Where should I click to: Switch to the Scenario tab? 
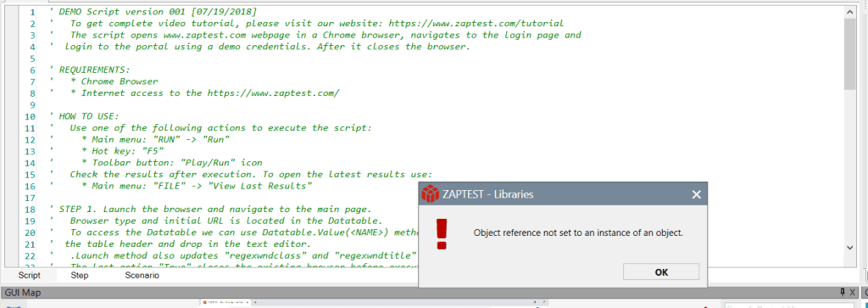(x=142, y=275)
